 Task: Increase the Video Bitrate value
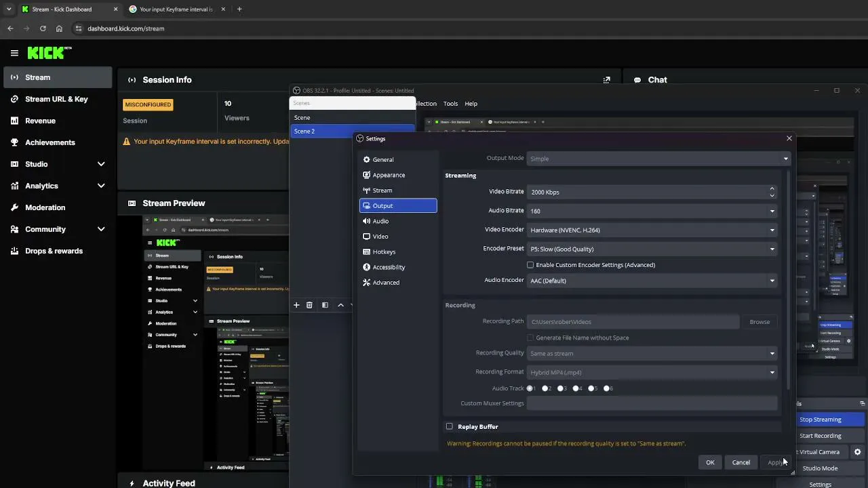[x=772, y=188]
